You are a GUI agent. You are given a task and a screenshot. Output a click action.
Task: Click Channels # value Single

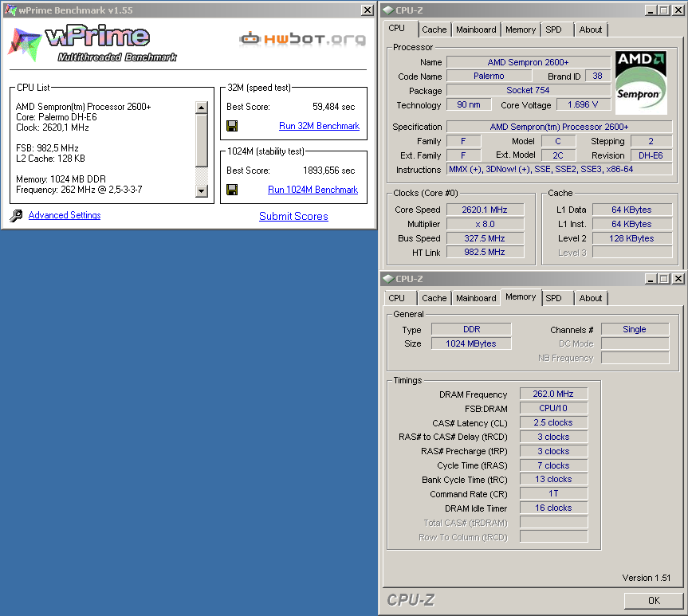tap(635, 329)
